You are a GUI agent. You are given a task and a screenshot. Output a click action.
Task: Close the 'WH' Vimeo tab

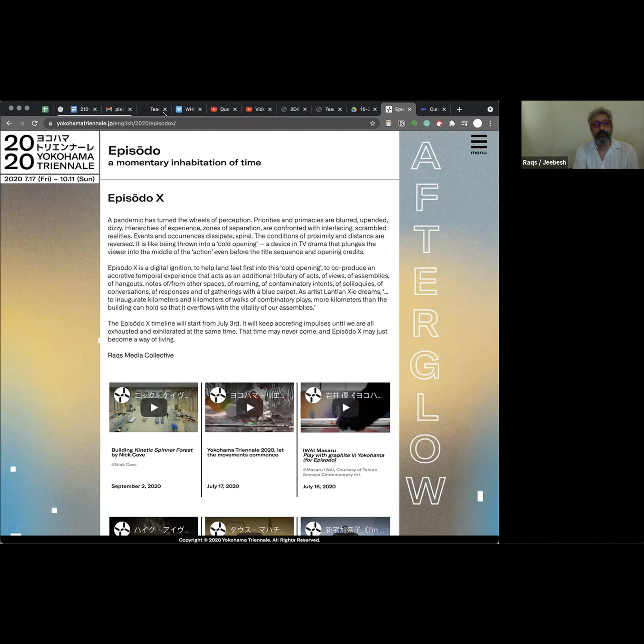click(200, 109)
